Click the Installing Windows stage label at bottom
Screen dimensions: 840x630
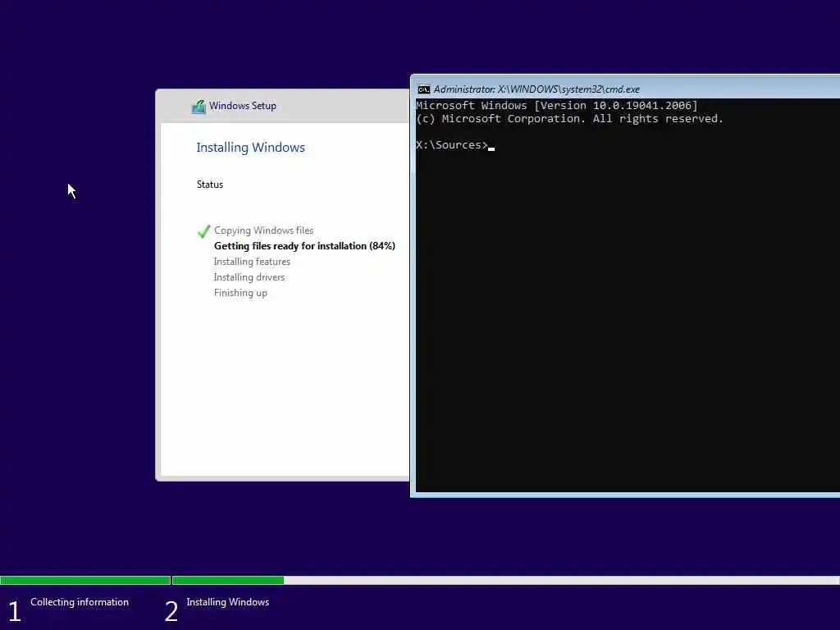coord(228,602)
